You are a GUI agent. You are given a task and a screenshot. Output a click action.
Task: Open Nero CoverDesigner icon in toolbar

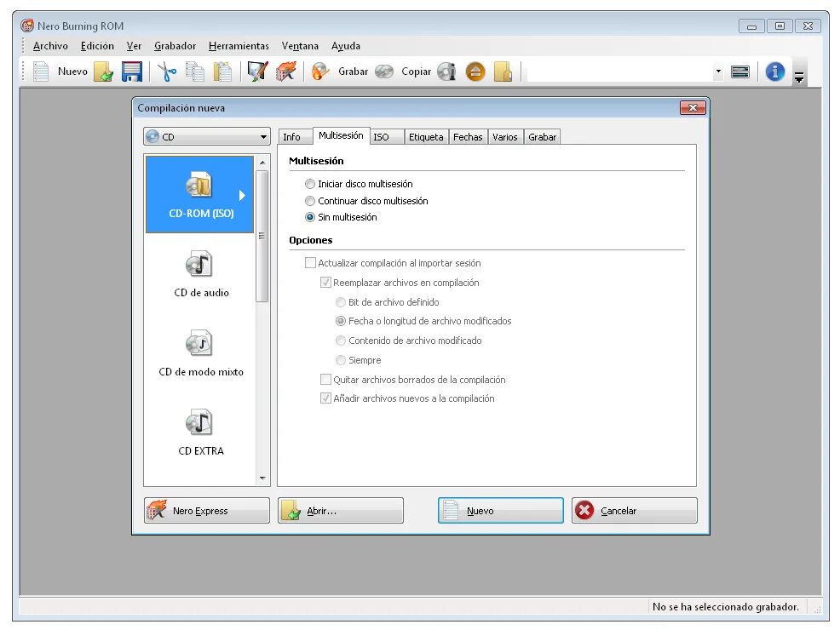(257, 72)
